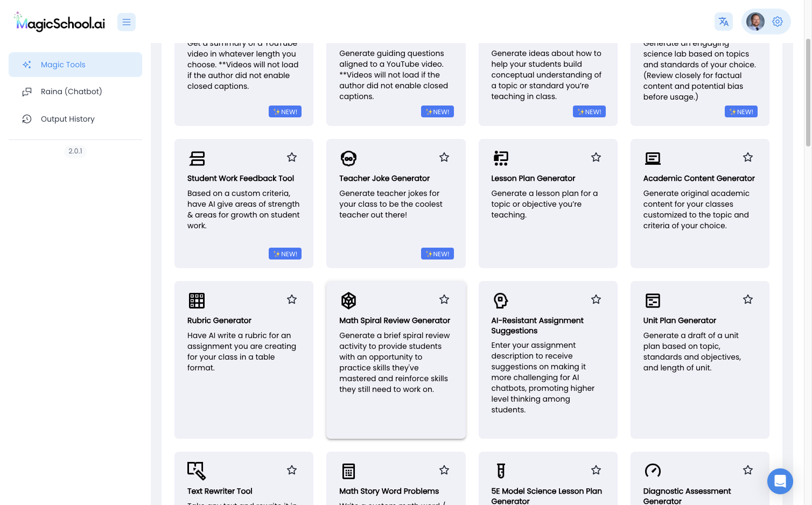Open the Text Rewriter Tool icon

197,471
